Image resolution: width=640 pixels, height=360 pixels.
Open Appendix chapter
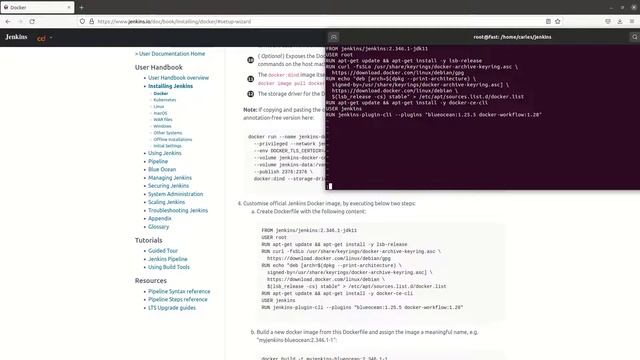(160, 219)
